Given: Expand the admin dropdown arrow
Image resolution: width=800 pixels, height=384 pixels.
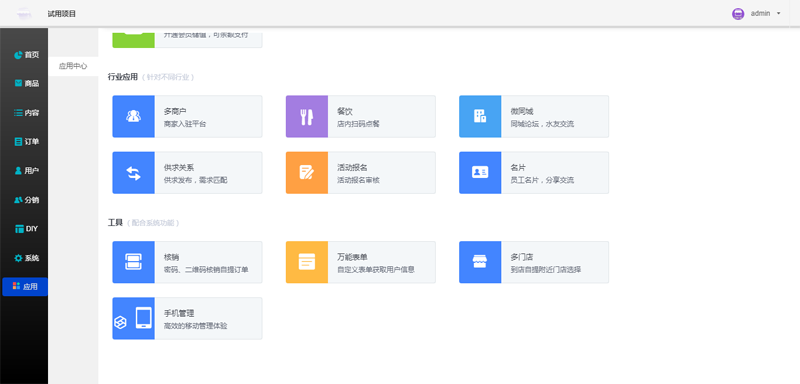Looking at the screenshot, I should pyautogui.click(x=779, y=14).
